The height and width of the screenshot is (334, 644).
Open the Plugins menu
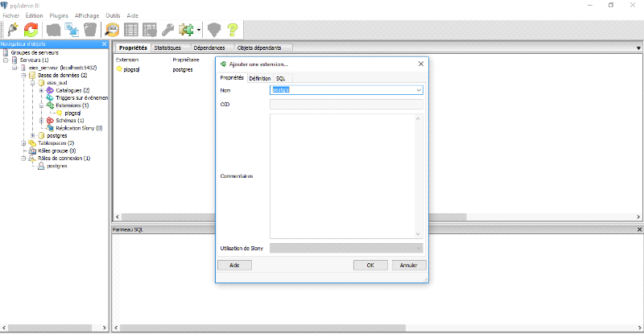coord(59,15)
